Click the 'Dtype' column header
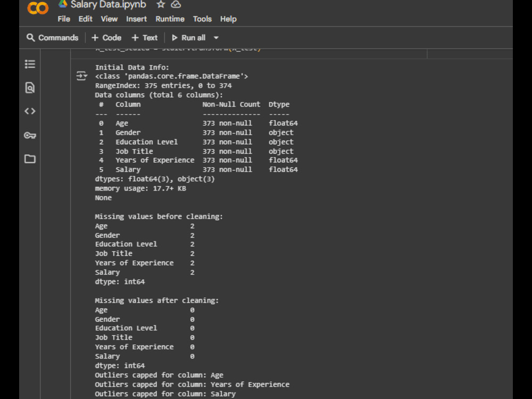The height and width of the screenshot is (399, 532). pyautogui.click(x=279, y=104)
